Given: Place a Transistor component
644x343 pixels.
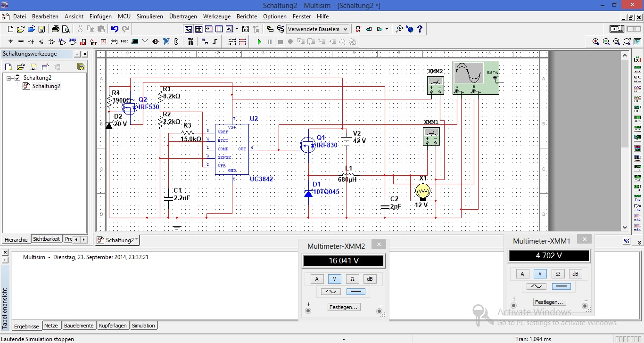Looking at the screenshot, I should coord(41,41).
